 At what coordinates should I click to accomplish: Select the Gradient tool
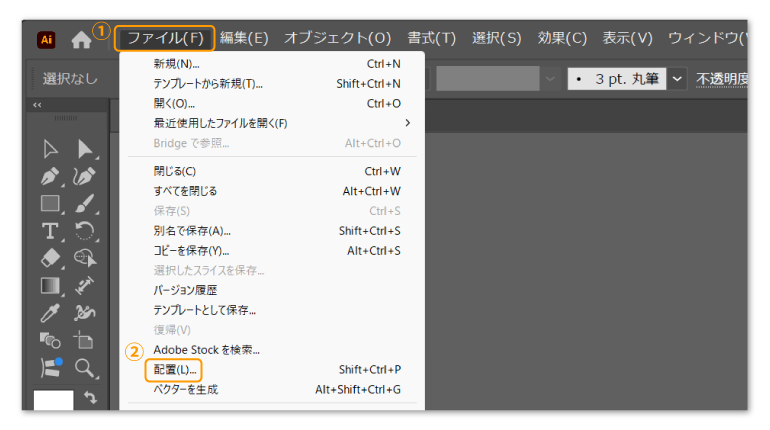pos(50,286)
